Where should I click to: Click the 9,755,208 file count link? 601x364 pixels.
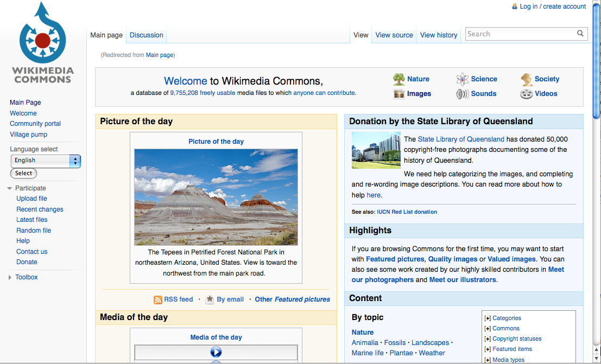184,93
